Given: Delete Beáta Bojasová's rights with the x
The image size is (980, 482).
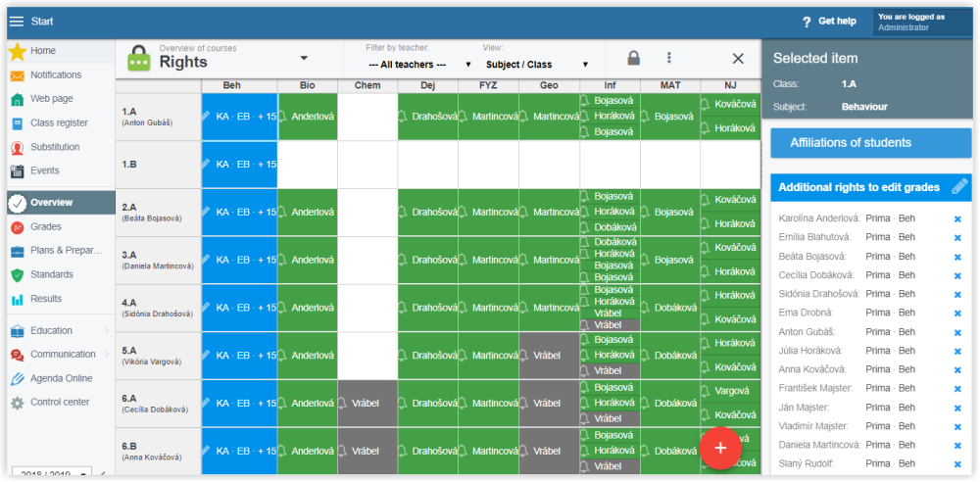Looking at the screenshot, I should (957, 257).
